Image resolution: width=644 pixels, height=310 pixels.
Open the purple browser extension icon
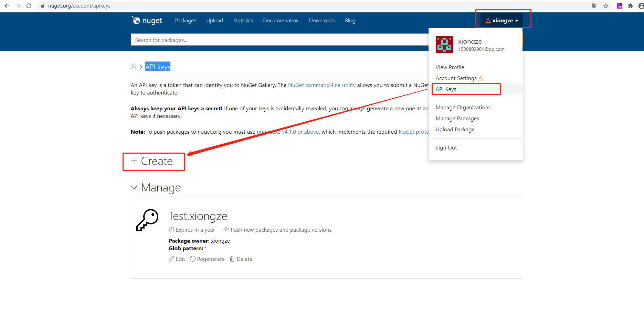[620, 6]
